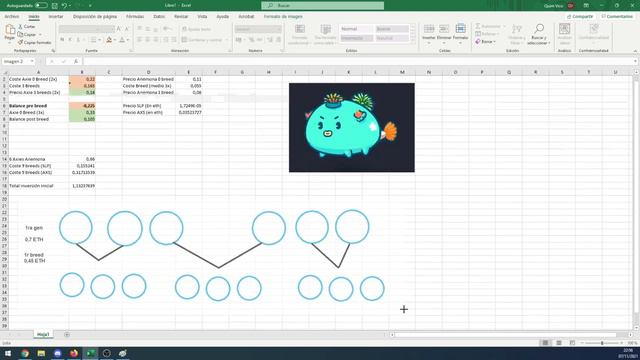Open the Disposición de página tab
The height and width of the screenshot is (360, 640).
[x=95, y=17]
